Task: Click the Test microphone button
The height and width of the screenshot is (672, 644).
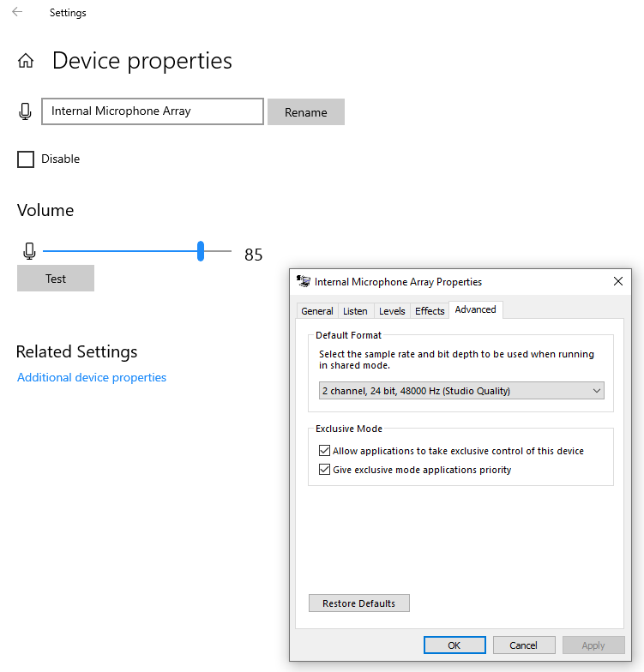Action: click(x=56, y=278)
